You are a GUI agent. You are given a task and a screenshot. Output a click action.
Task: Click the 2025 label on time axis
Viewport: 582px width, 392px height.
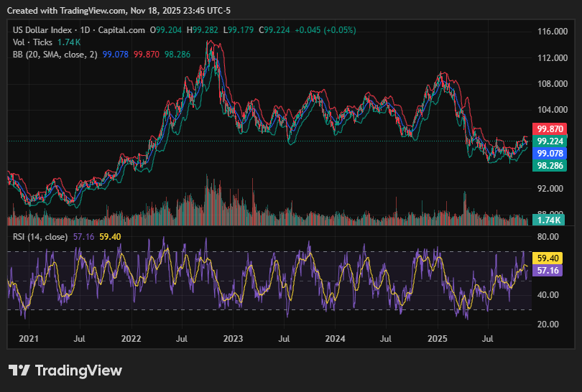tap(438, 337)
